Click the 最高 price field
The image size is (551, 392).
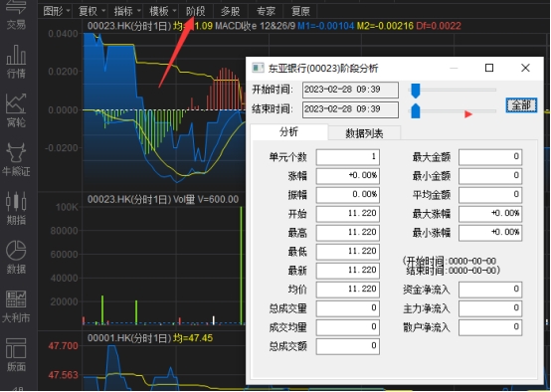[x=348, y=233]
